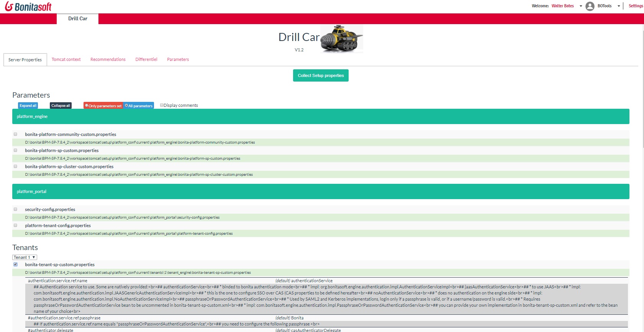Click the bonita-tenant-sp-custom.properties file name

60,265
